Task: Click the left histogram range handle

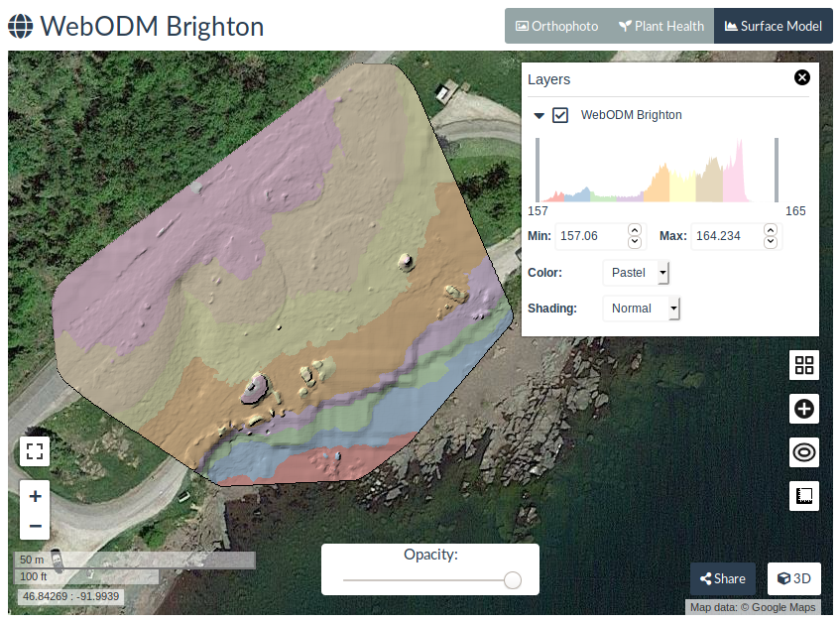Action: tap(538, 170)
